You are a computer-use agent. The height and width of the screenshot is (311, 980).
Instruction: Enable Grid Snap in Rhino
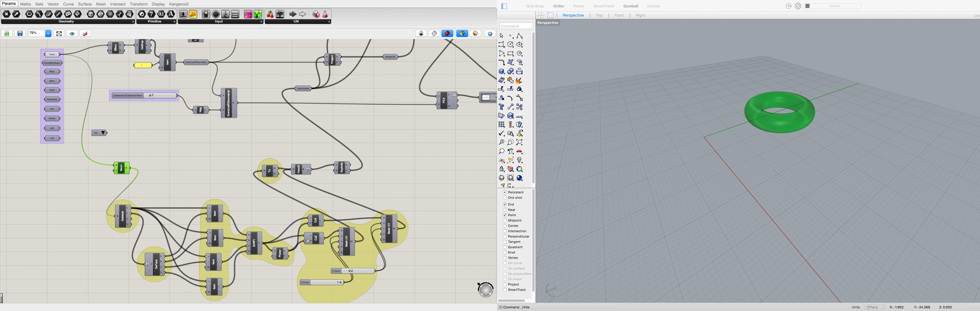click(535, 6)
